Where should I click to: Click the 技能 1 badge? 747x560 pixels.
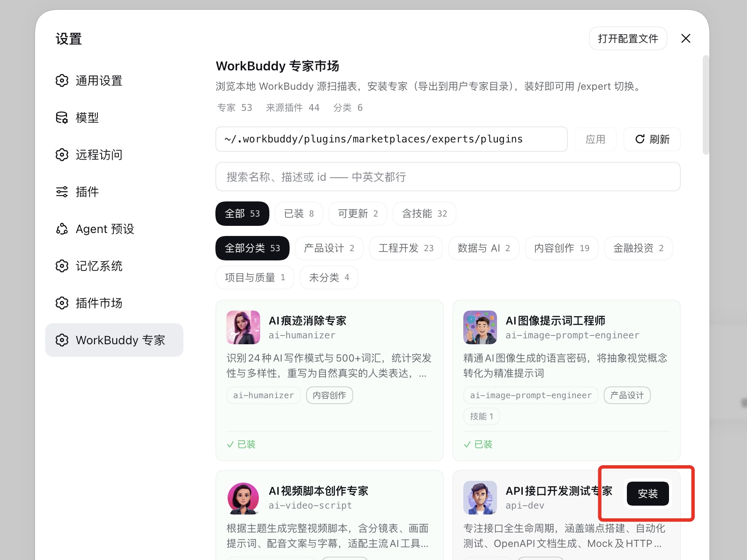click(x=481, y=416)
